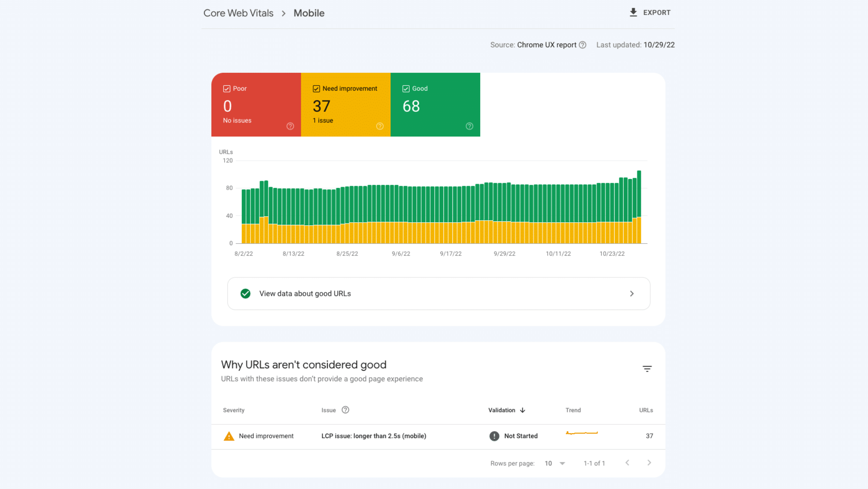This screenshot has width=868, height=489.
Task: Select the yellow Need improvement summary card
Action: pyautogui.click(x=346, y=104)
